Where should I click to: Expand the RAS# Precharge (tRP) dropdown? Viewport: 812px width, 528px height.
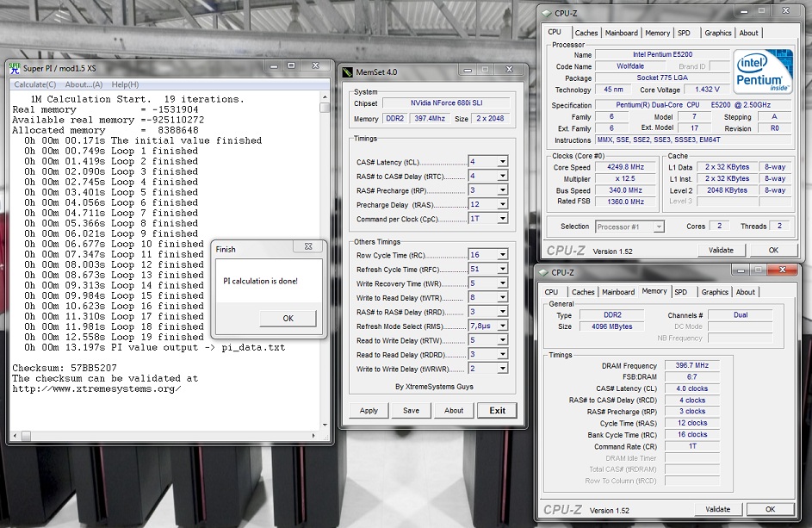coord(502,190)
